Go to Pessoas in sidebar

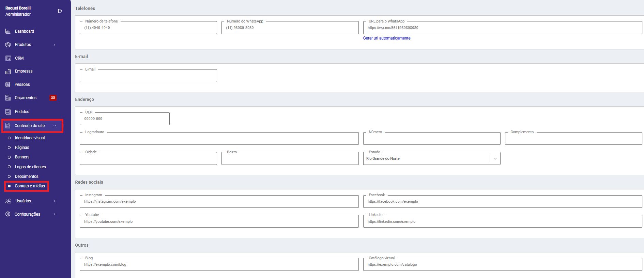22,84
